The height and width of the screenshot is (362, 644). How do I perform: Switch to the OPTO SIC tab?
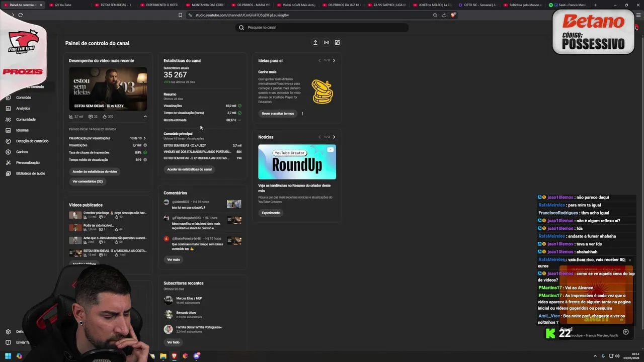pyautogui.click(x=478, y=5)
